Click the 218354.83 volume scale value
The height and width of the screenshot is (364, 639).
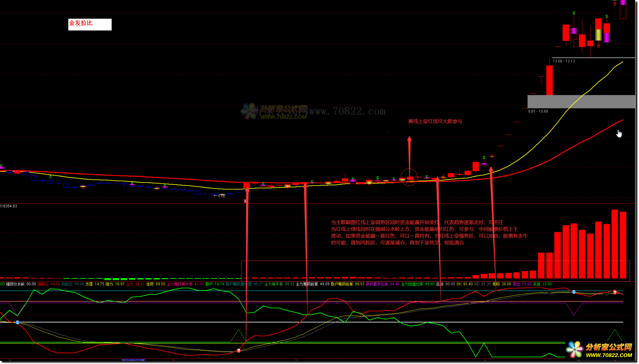pyautogui.click(x=9, y=206)
